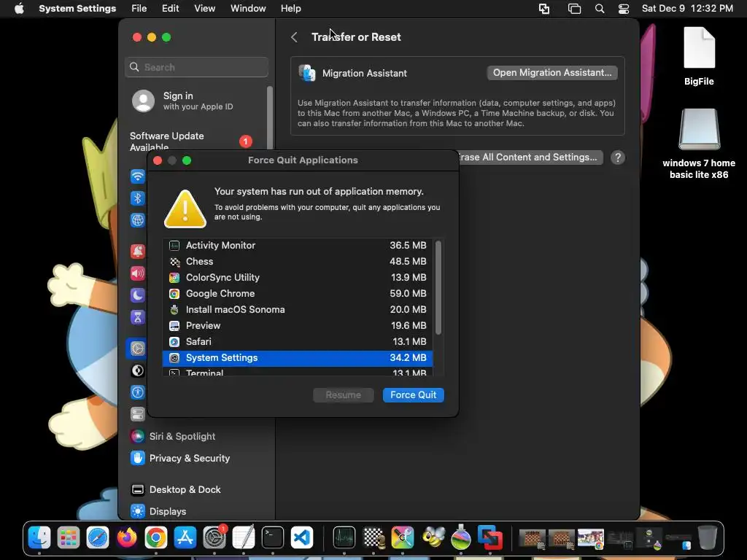Click Stage Manager icon in menu bar

point(574,9)
